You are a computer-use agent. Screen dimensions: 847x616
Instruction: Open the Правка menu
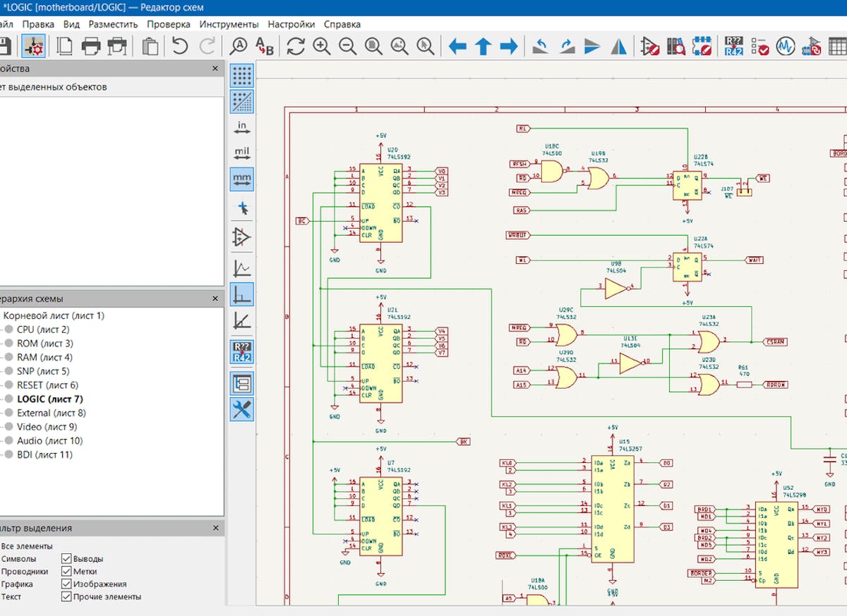coord(38,24)
